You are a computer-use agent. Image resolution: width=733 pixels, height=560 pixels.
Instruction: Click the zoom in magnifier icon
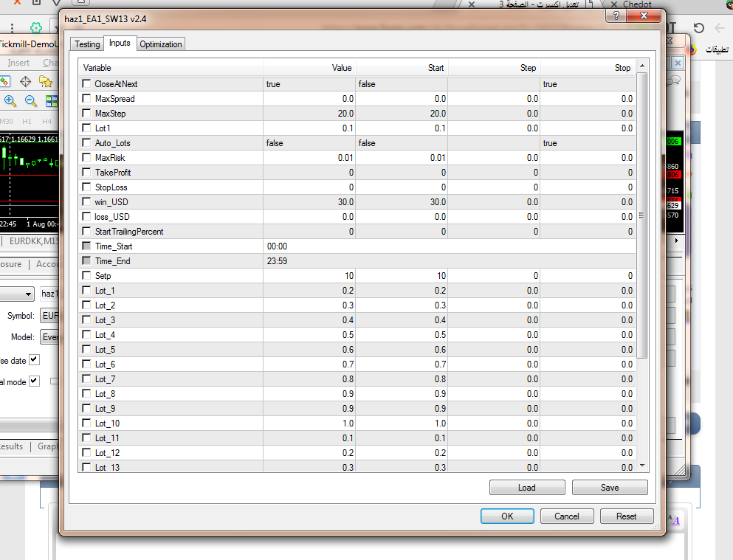coord(10,101)
